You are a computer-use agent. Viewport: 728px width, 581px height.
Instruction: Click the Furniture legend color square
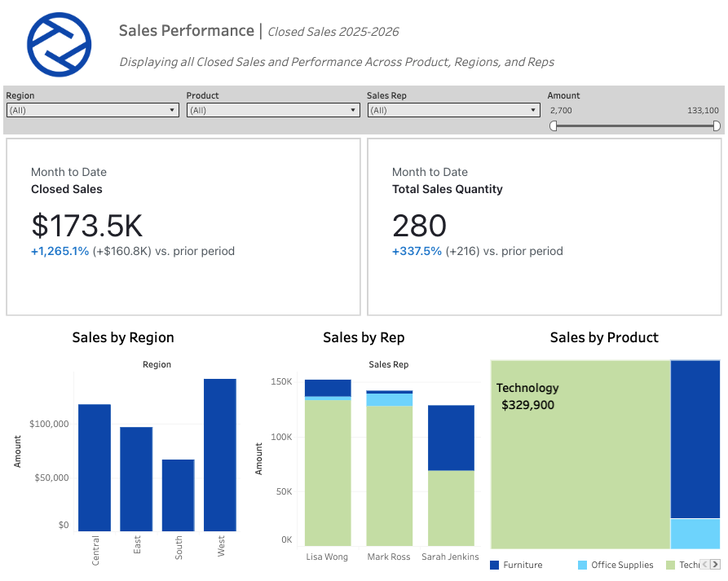(x=494, y=565)
